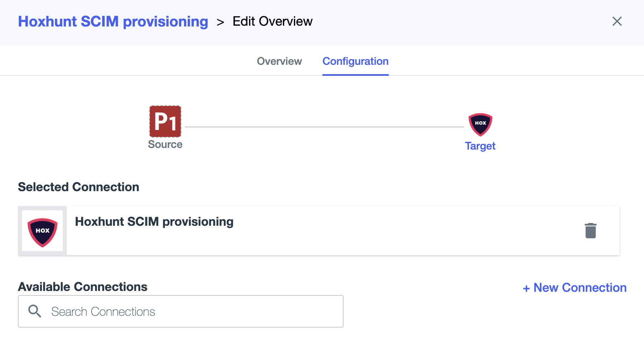Click the Hoxhunt logo thumbnail in selected connection
This screenshot has width=644, height=348.
(x=42, y=231)
